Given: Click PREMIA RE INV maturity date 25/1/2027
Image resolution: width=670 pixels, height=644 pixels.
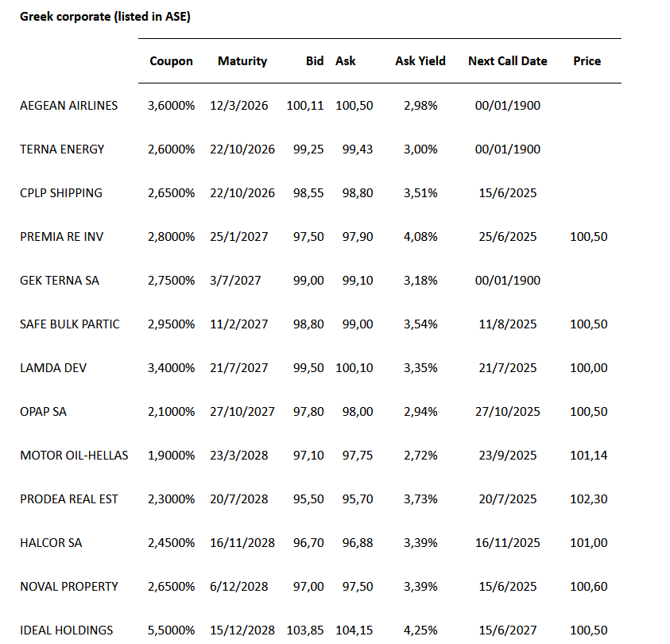Looking at the screenshot, I should pos(239,237).
